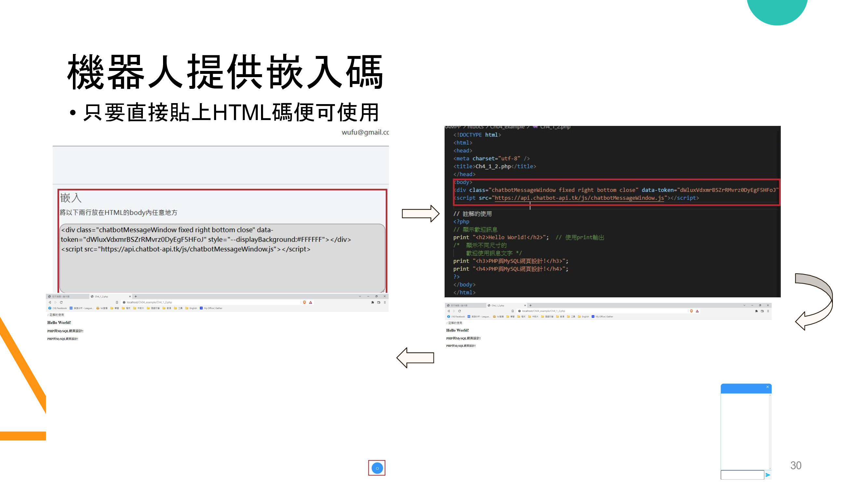Screen dimensions: 868x488
Task: Open the extensions puzzle icon in right browser
Action: point(756,311)
